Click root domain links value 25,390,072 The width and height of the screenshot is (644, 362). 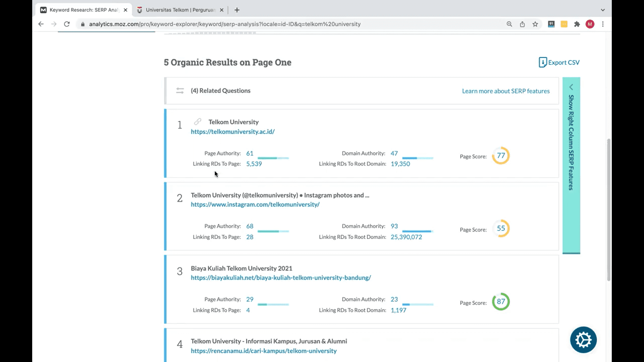tap(406, 237)
